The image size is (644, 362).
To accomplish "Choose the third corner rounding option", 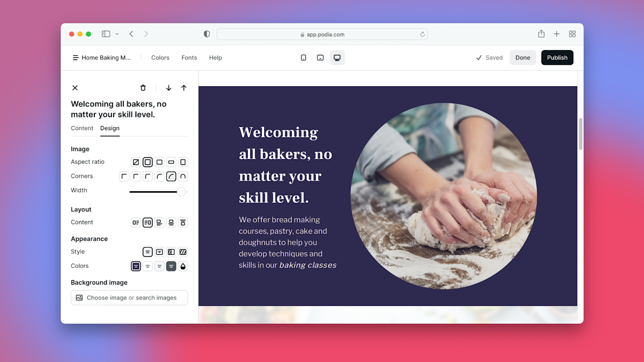I will 148,177.
